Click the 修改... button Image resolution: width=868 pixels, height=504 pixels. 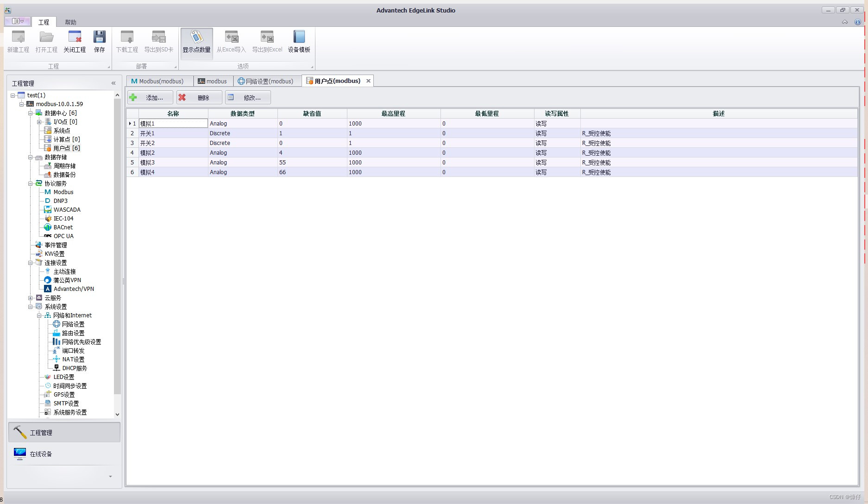click(248, 97)
